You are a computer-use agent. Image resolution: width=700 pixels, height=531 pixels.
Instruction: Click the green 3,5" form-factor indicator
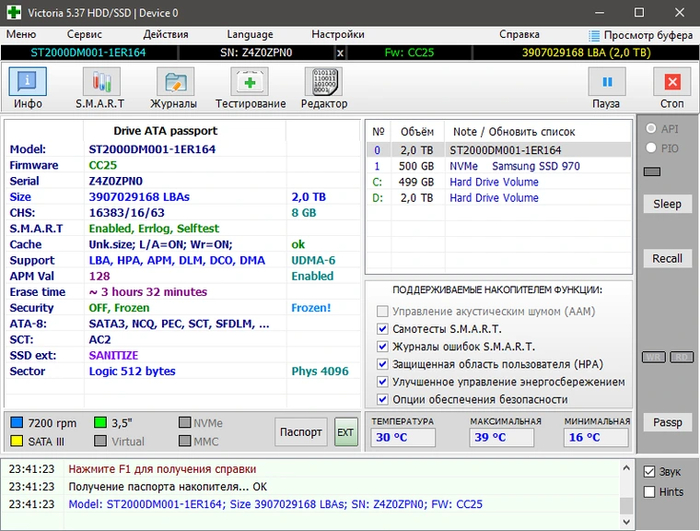click(100, 422)
